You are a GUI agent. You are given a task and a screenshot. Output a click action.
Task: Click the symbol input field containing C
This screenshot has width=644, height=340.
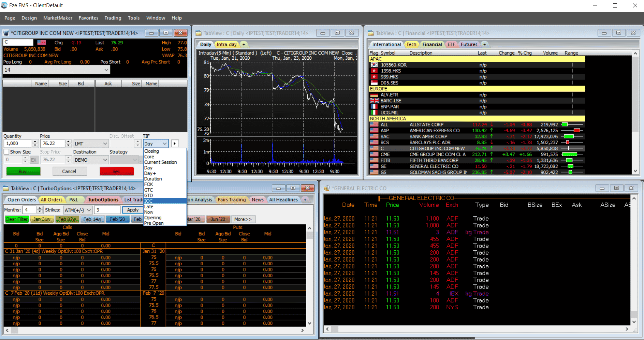point(18,42)
